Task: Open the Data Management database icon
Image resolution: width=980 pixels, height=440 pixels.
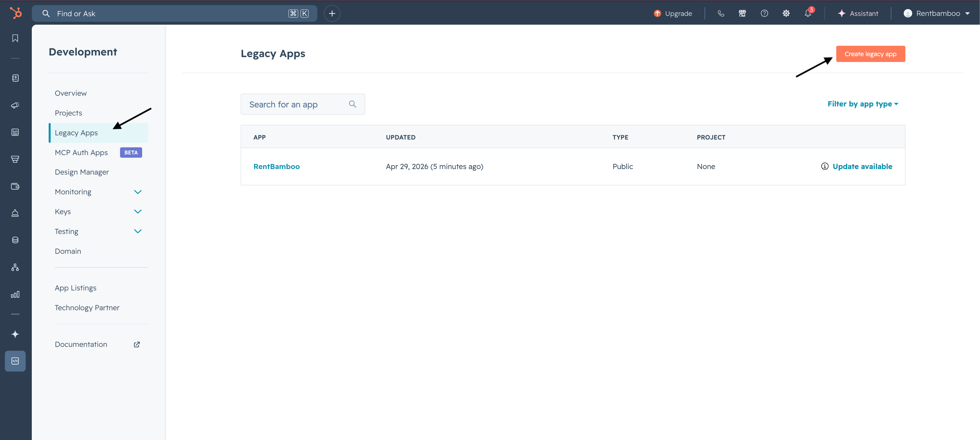Action: tap(15, 240)
